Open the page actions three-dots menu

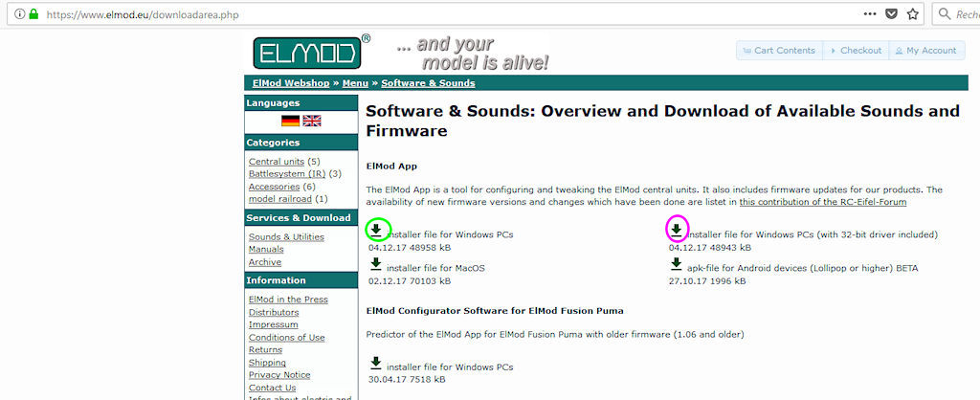(x=870, y=13)
